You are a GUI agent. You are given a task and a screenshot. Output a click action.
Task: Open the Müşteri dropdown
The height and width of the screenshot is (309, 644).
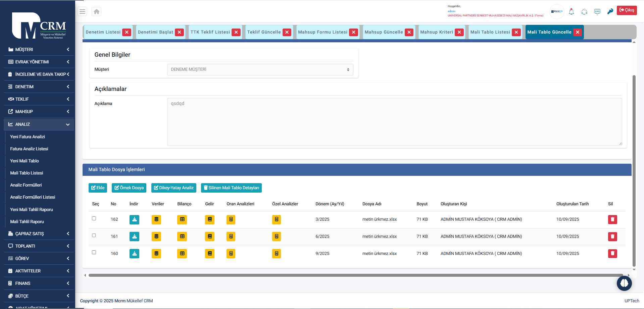[x=260, y=69]
